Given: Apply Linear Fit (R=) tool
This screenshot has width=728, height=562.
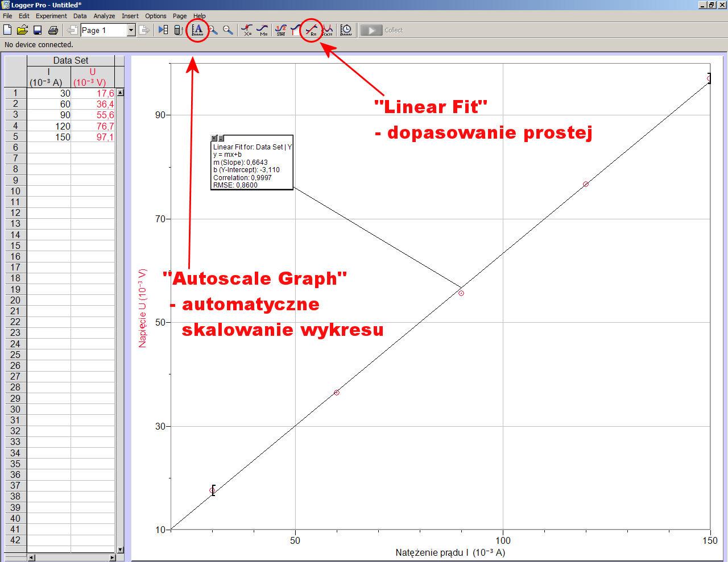Looking at the screenshot, I should click(x=312, y=30).
